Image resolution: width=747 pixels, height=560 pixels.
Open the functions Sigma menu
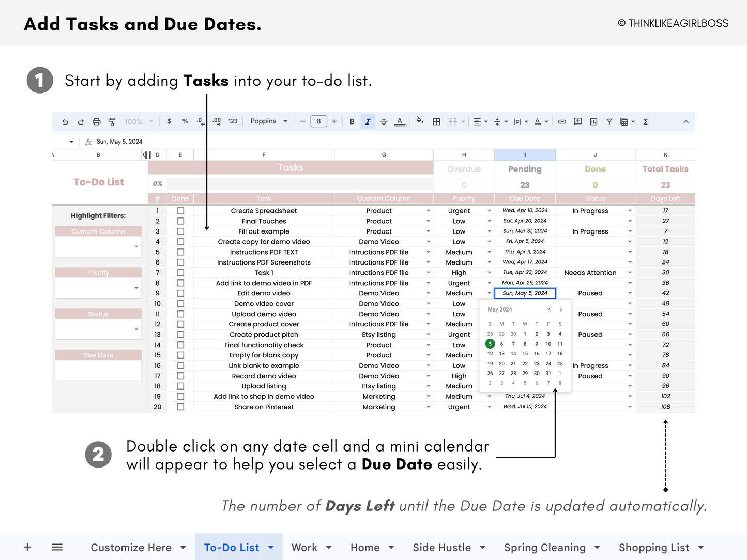[645, 121]
